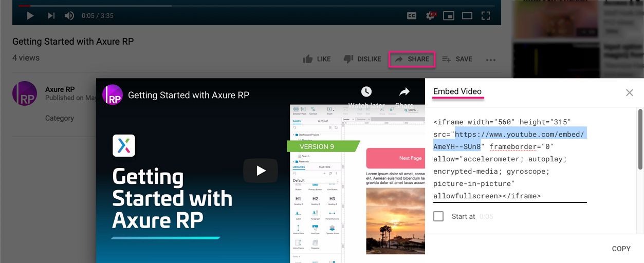Dislike the video
Viewport: 644px width, 263px height.
(x=362, y=59)
